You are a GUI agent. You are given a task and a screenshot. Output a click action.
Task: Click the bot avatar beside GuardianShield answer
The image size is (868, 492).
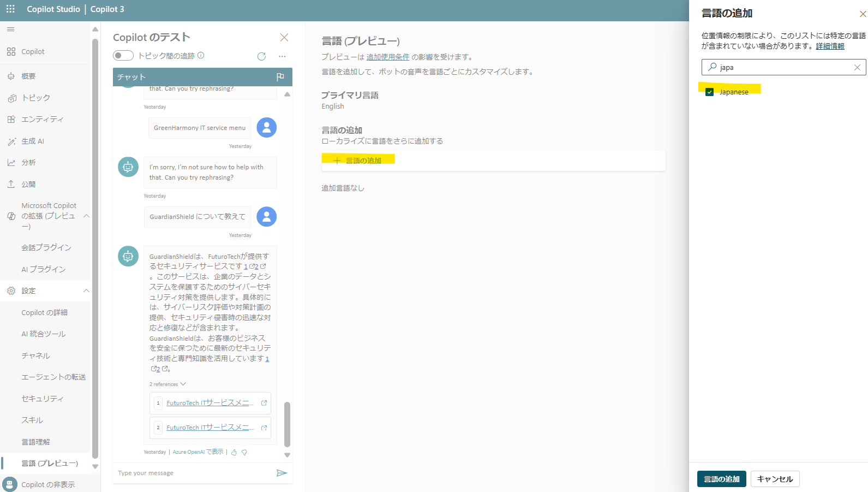point(128,256)
